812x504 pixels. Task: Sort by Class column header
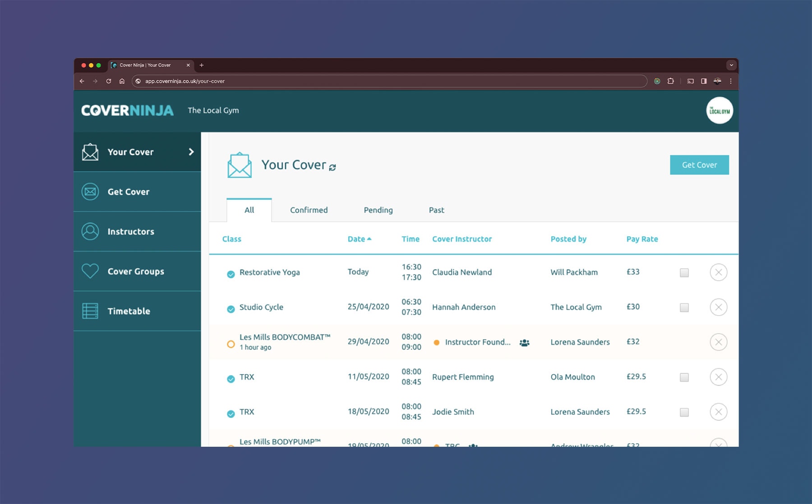pos(231,239)
